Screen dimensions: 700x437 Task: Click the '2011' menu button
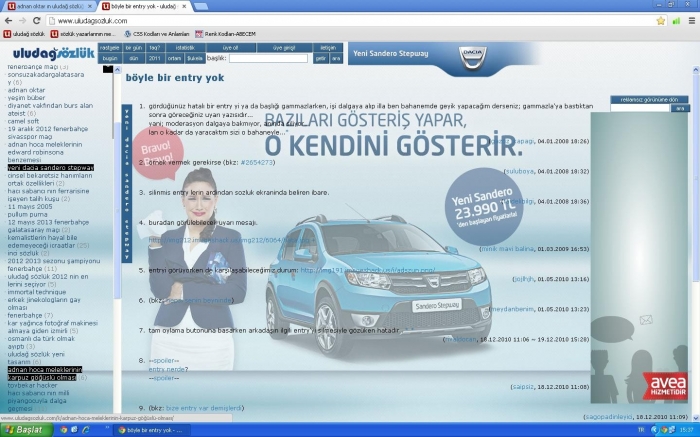[x=155, y=58]
